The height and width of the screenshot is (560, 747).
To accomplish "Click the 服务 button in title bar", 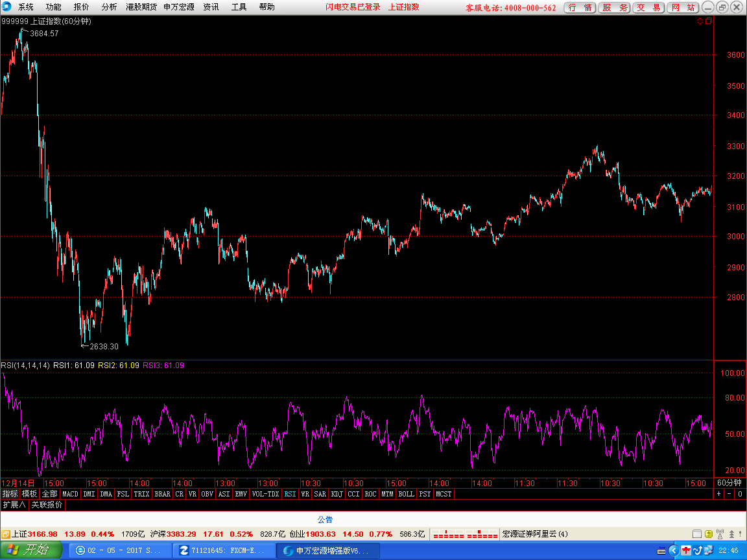I will point(615,8).
